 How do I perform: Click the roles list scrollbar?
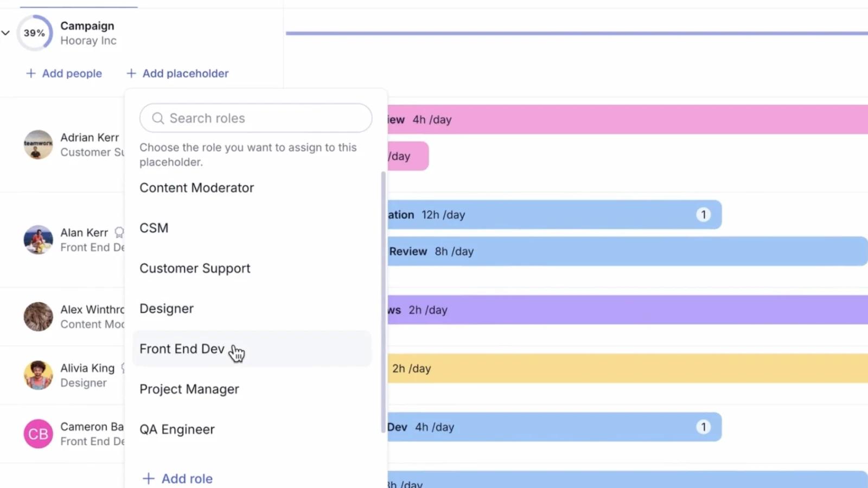click(x=384, y=302)
